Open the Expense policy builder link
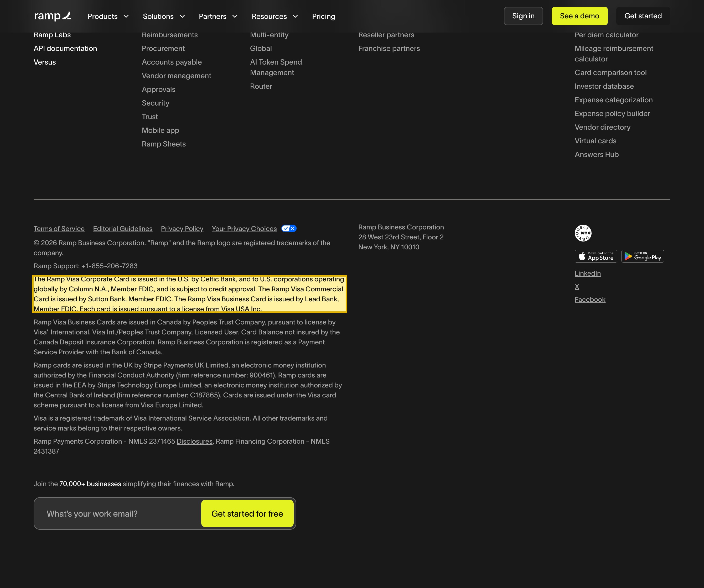704x588 pixels. [x=612, y=114]
